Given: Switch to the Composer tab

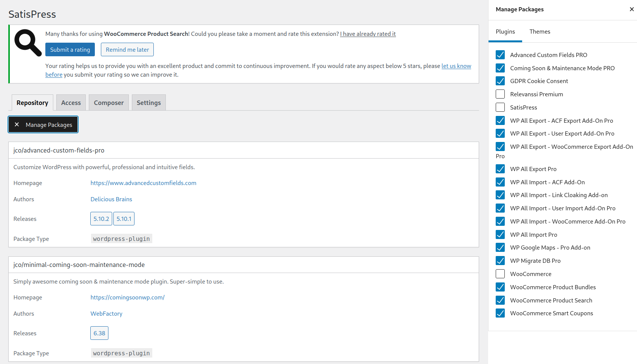Looking at the screenshot, I should click(108, 102).
